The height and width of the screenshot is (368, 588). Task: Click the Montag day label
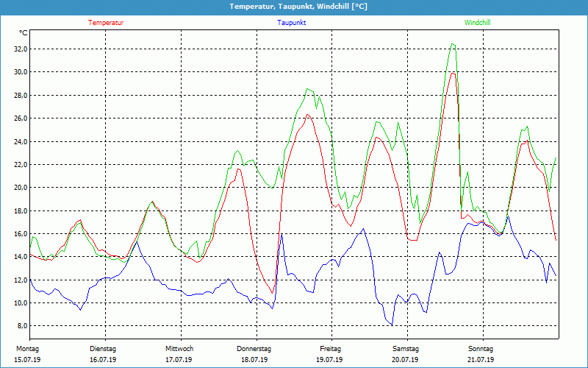pos(27,349)
